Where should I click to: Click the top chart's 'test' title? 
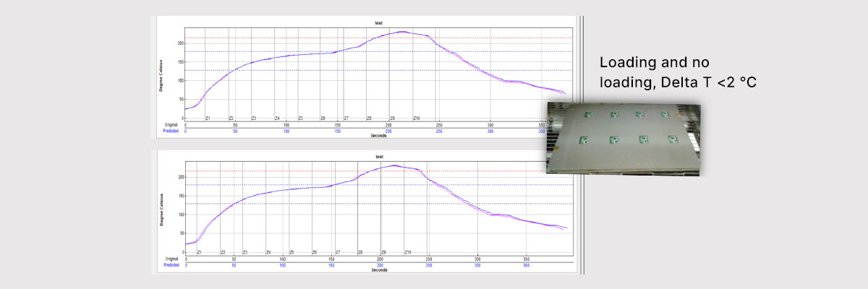click(x=378, y=22)
